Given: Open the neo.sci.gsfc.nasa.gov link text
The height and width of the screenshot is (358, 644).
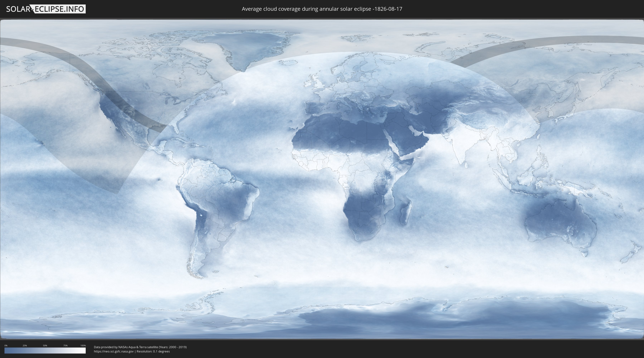Looking at the screenshot, I should pos(113,351).
